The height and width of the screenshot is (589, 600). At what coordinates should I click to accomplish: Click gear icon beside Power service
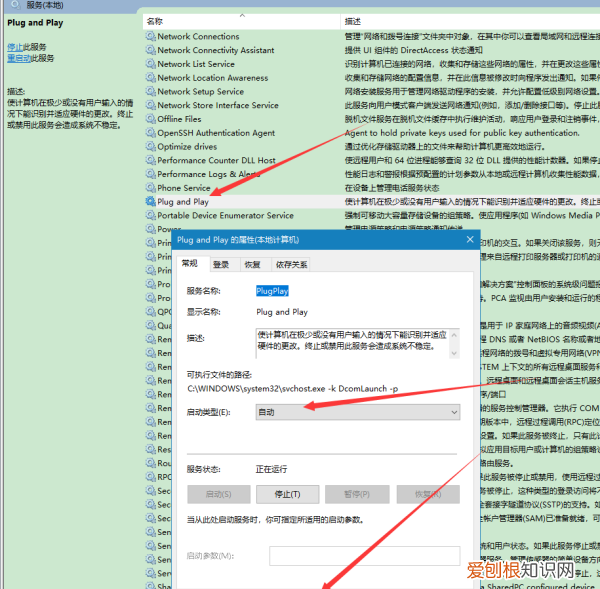151,229
